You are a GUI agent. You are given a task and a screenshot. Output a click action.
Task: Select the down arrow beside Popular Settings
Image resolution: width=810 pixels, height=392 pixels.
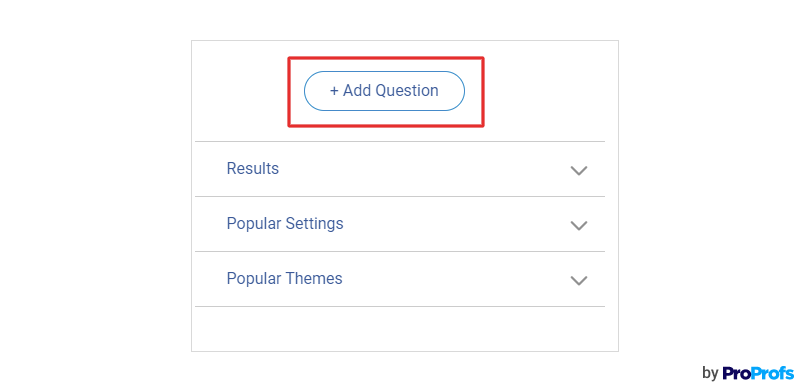579,225
